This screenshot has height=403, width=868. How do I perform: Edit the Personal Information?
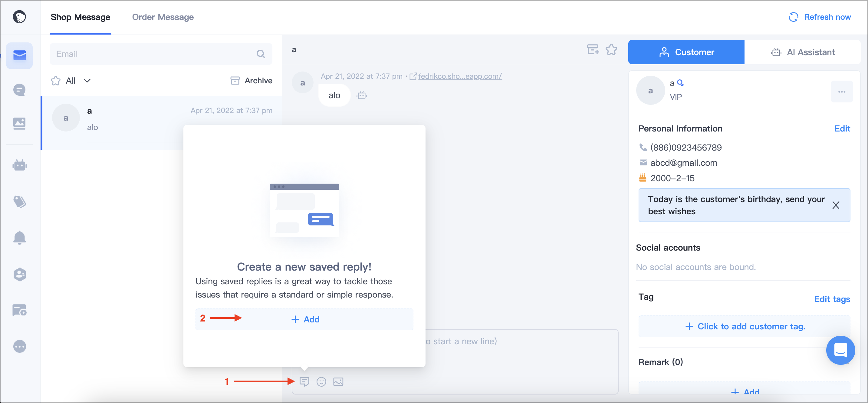point(842,128)
